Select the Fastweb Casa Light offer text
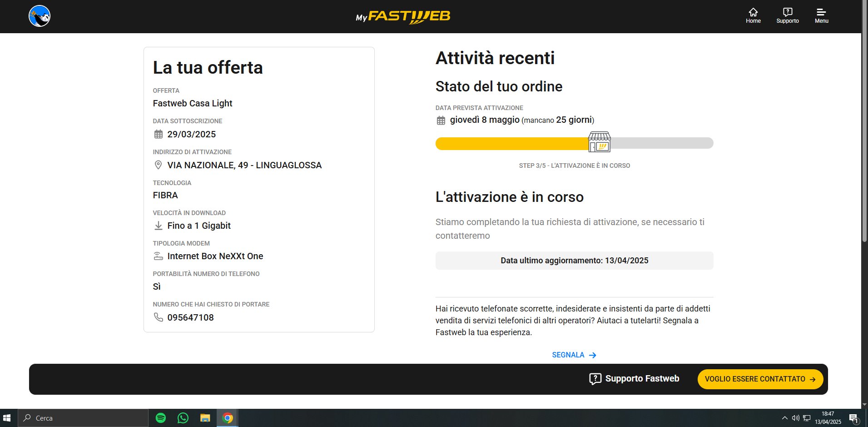Viewport: 868px width, 427px height. tap(193, 103)
